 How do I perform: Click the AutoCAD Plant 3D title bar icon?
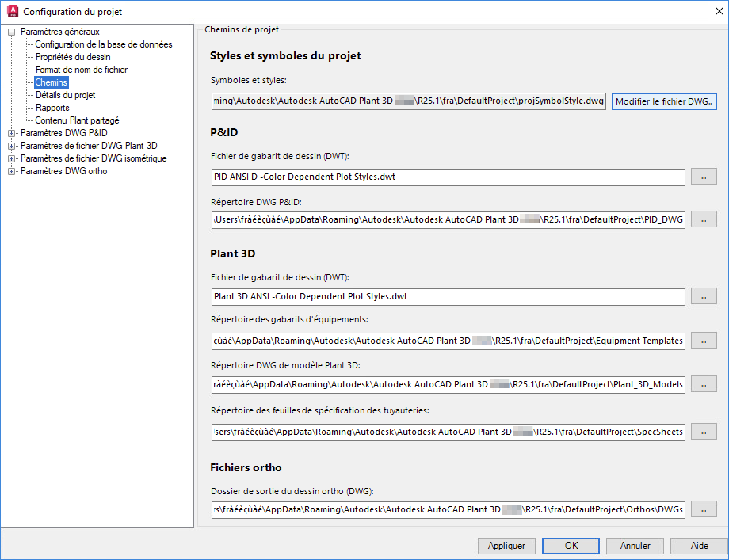click(11, 11)
